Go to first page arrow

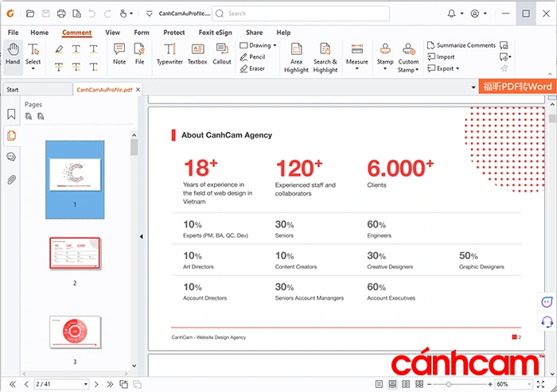13,384
